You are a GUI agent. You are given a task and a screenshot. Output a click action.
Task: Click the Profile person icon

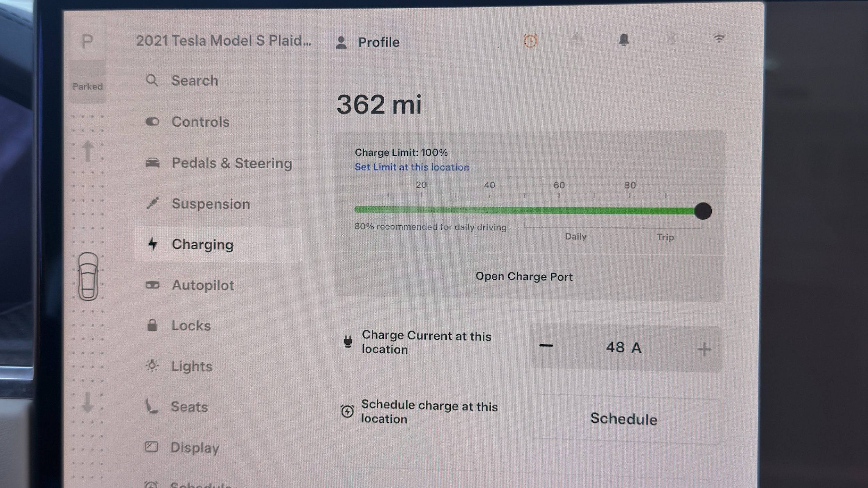(x=341, y=43)
